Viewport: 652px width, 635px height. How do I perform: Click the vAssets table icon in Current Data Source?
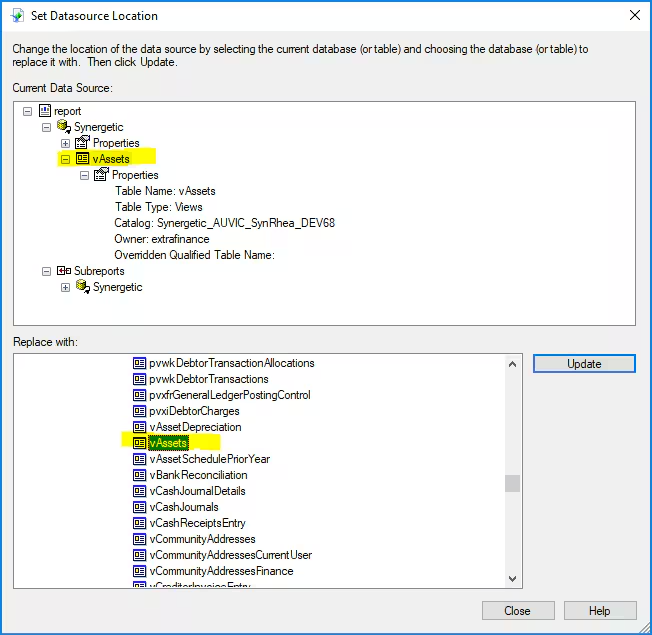pos(82,158)
